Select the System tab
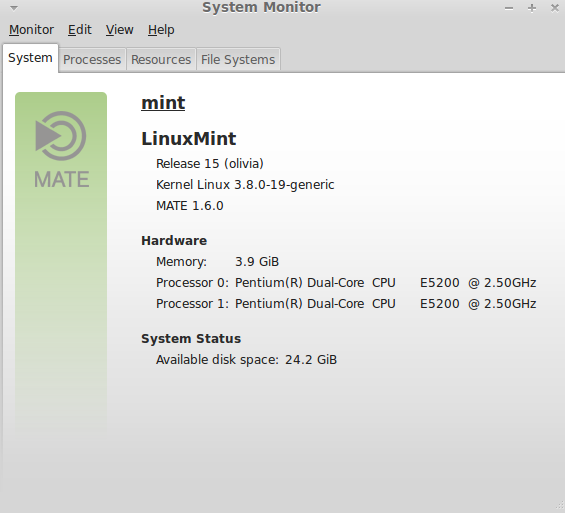 coord(30,58)
